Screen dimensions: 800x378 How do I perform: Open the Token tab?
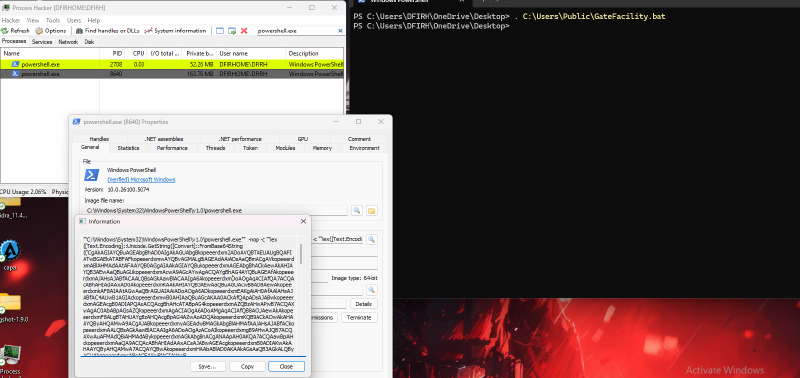[250, 148]
